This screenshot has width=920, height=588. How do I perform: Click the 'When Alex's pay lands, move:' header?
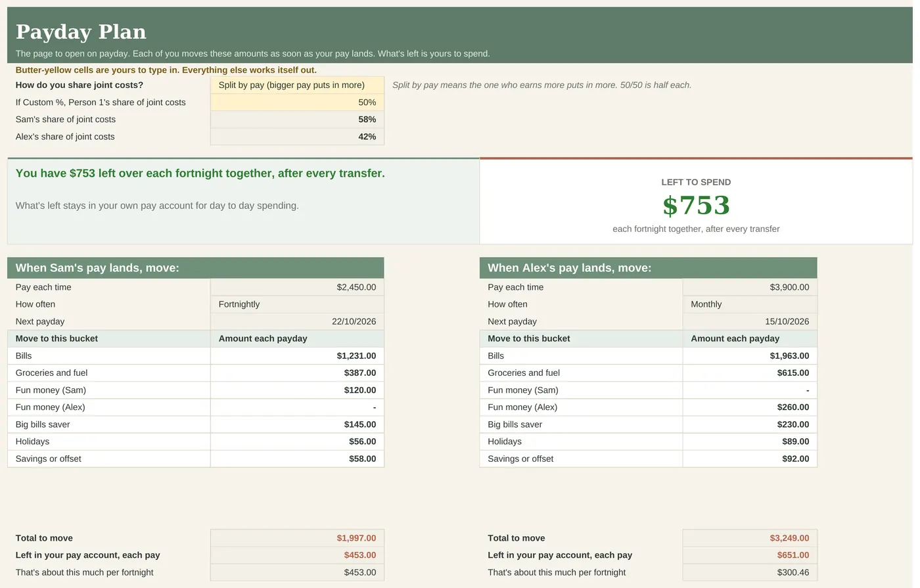coord(649,268)
